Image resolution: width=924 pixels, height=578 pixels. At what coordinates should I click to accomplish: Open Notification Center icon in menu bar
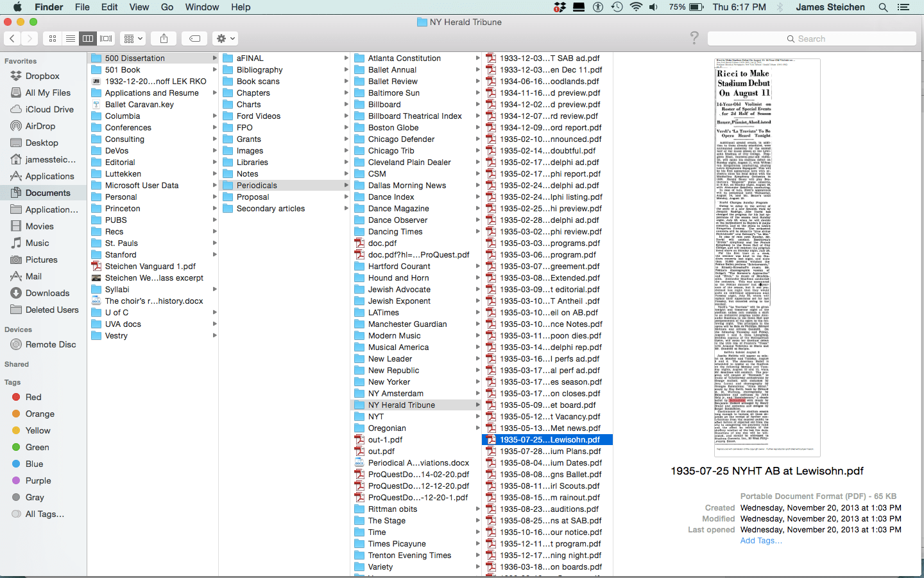click(903, 7)
